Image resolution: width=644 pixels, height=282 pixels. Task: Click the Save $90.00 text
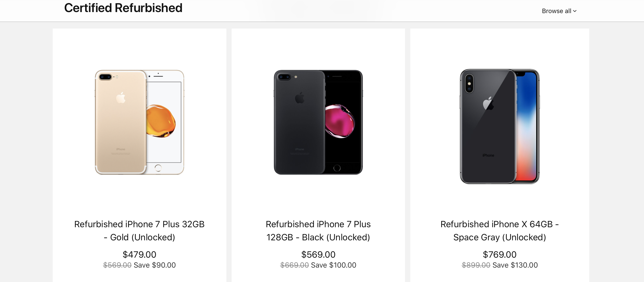pyautogui.click(x=155, y=265)
